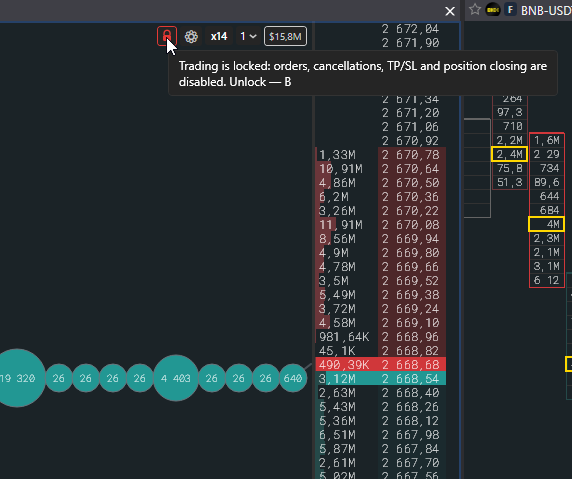
Task: Select ask price 2 668,96
Action: point(411,337)
